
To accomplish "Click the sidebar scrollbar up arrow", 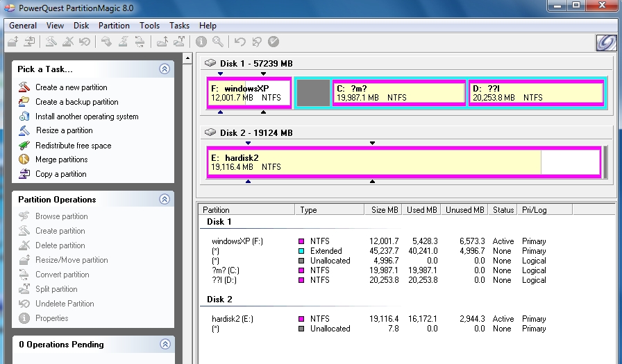I will pos(187,59).
